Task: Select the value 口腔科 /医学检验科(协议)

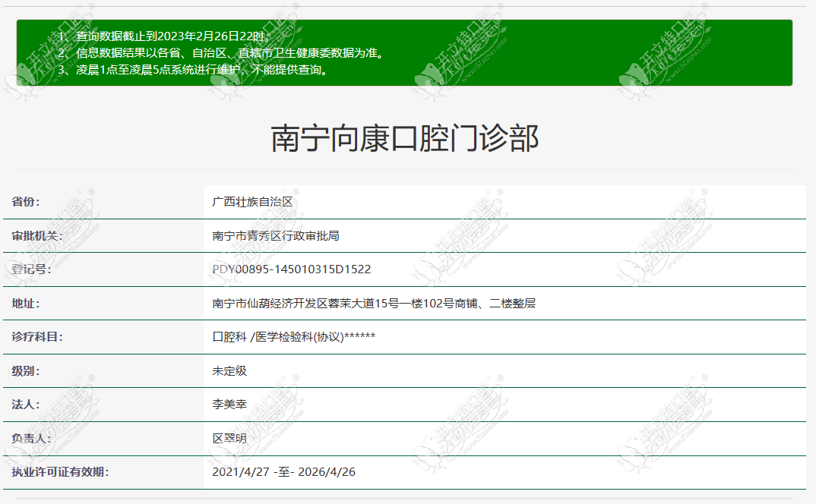Action: click(x=293, y=337)
